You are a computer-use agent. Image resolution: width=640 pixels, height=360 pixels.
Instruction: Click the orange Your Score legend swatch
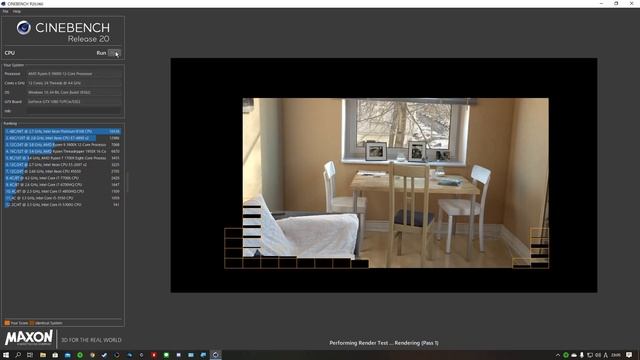click(7, 323)
